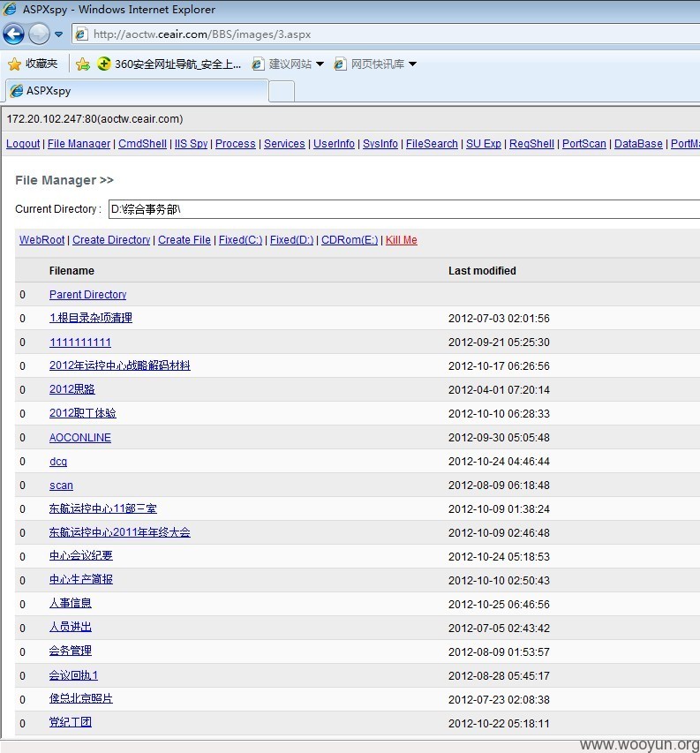Image resolution: width=700 pixels, height=753 pixels.
Task: Open folder 人员进出
Action: (x=70, y=628)
